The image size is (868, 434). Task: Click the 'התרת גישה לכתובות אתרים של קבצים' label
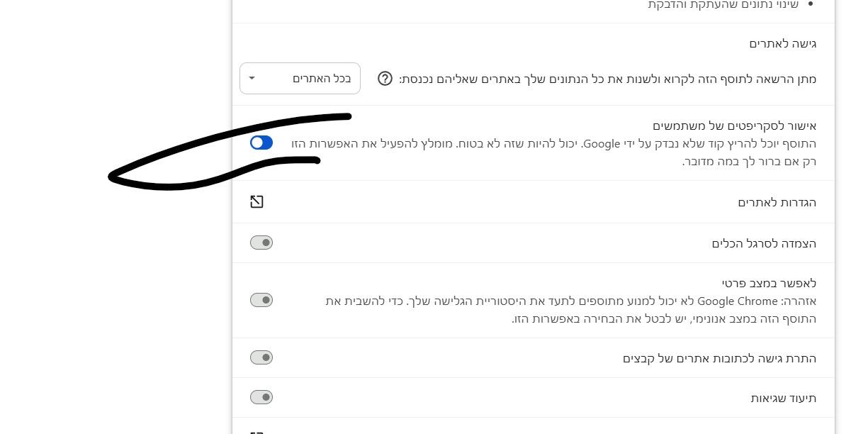pyautogui.click(x=720, y=358)
